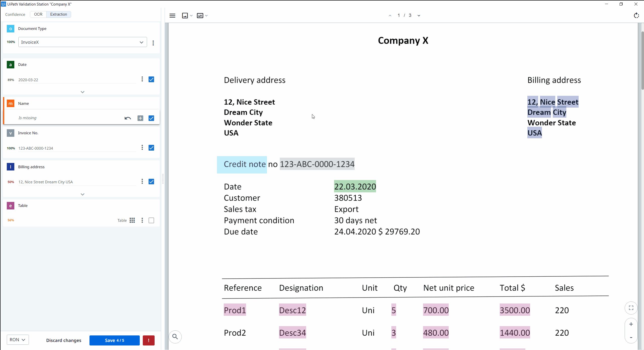Select the Extraction confidence tab

pos(59,14)
